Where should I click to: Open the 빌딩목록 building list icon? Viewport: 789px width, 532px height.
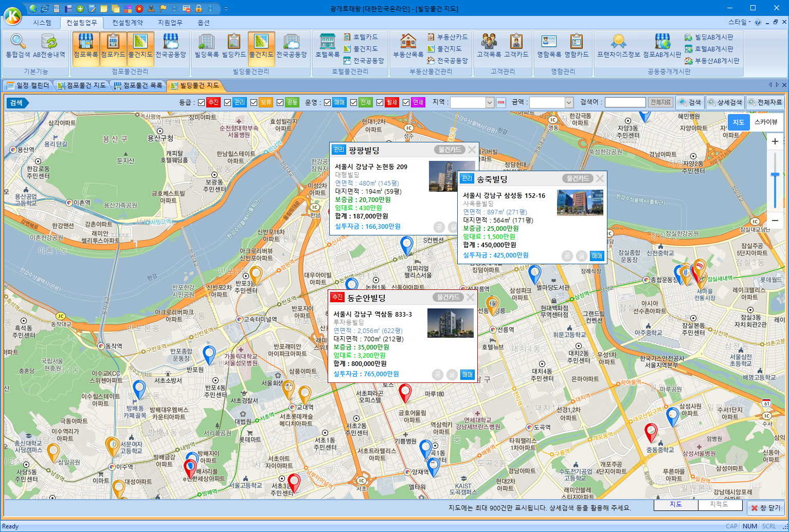pos(206,46)
